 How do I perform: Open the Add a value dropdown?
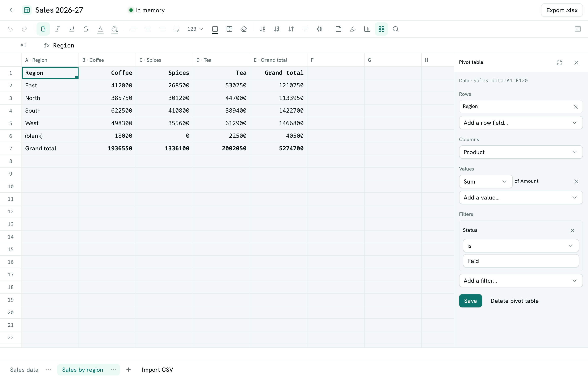click(521, 198)
